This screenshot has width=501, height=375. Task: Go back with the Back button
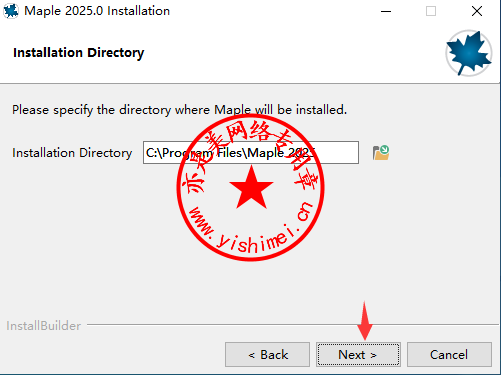[267, 355]
